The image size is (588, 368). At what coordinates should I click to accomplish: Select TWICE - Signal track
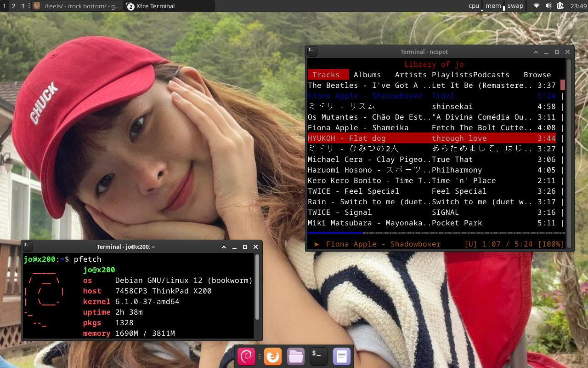tap(432, 212)
